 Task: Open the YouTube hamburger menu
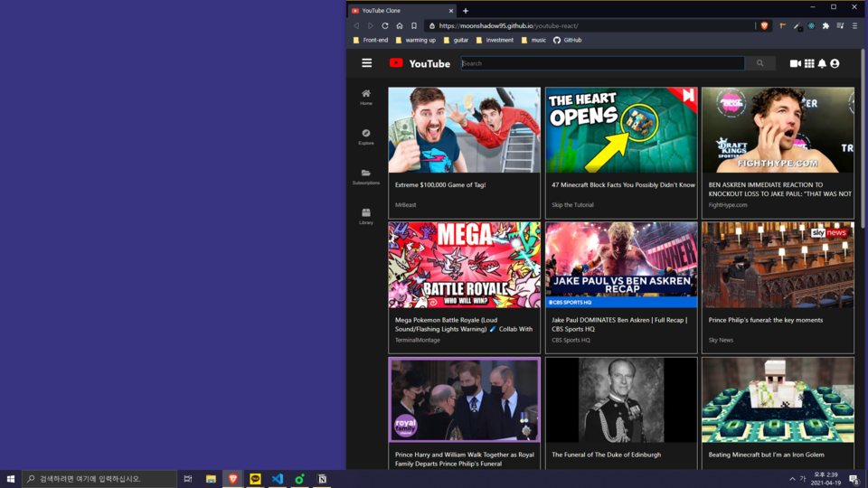coord(366,63)
